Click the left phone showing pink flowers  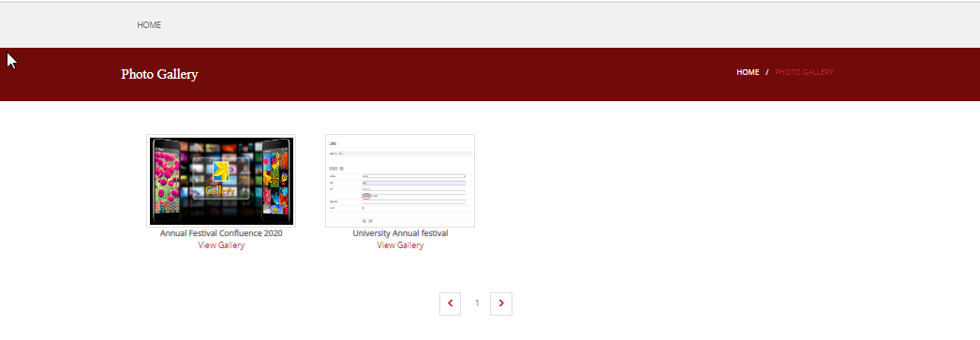tap(166, 181)
